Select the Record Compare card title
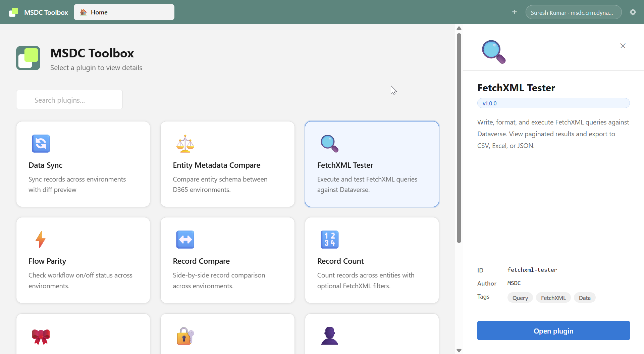Screen dimensions: 644x354 (x=201, y=261)
